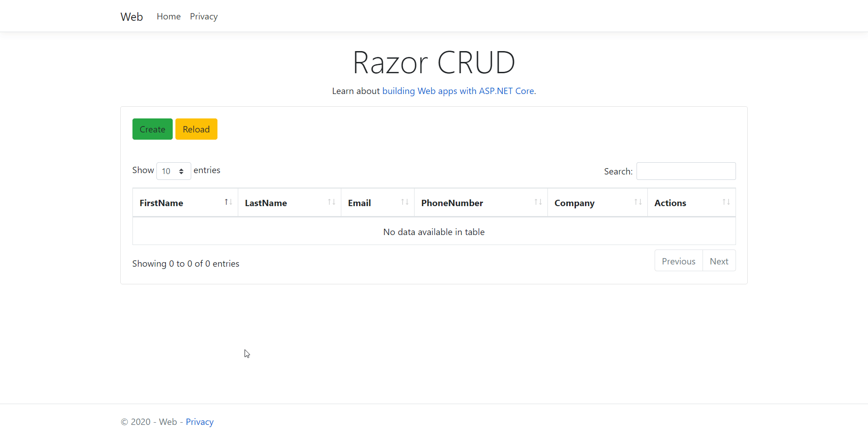Open the Privacy page from the navbar

coord(203,16)
